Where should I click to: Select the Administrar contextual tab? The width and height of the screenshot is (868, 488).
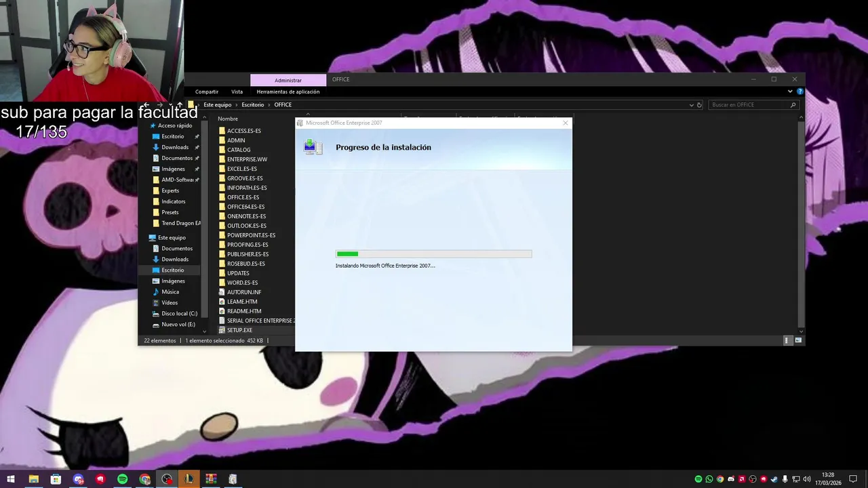pos(288,80)
